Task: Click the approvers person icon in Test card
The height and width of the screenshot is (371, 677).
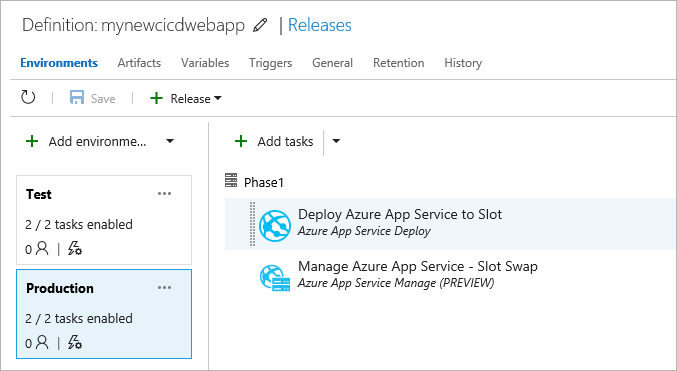Action: pos(42,248)
